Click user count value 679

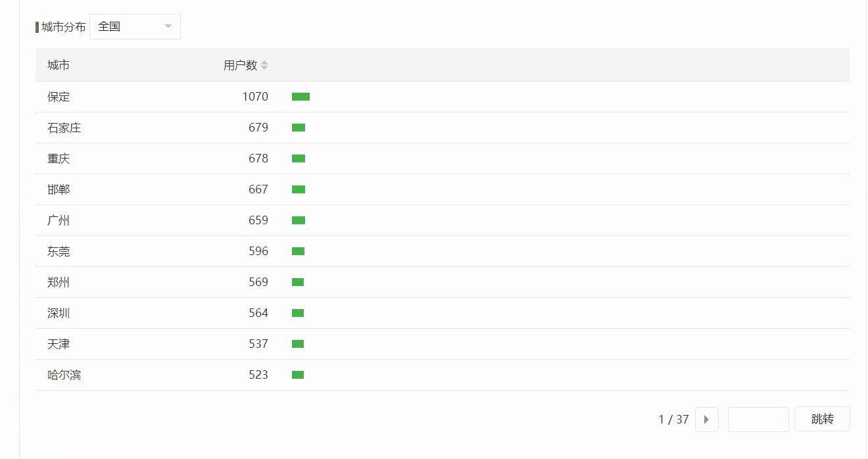pos(258,128)
